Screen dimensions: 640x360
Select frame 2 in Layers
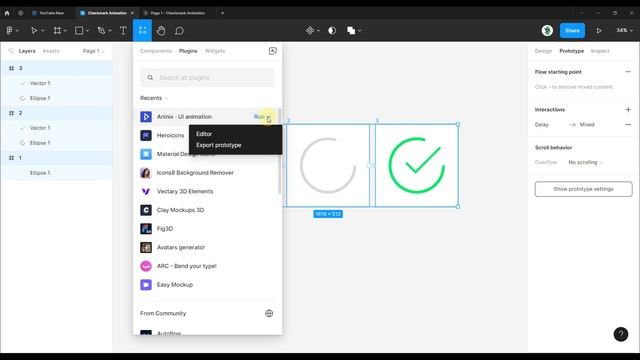coord(56,113)
